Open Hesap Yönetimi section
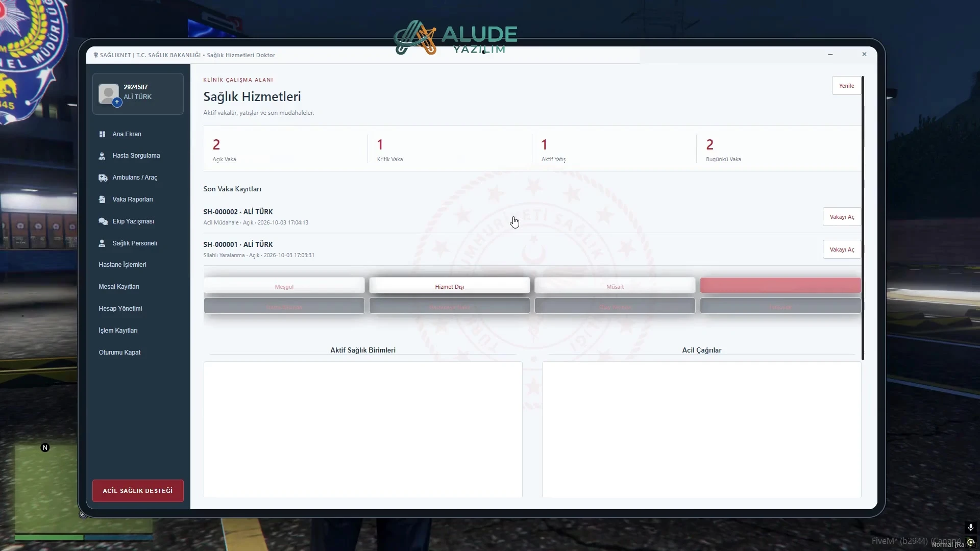 coord(120,309)
